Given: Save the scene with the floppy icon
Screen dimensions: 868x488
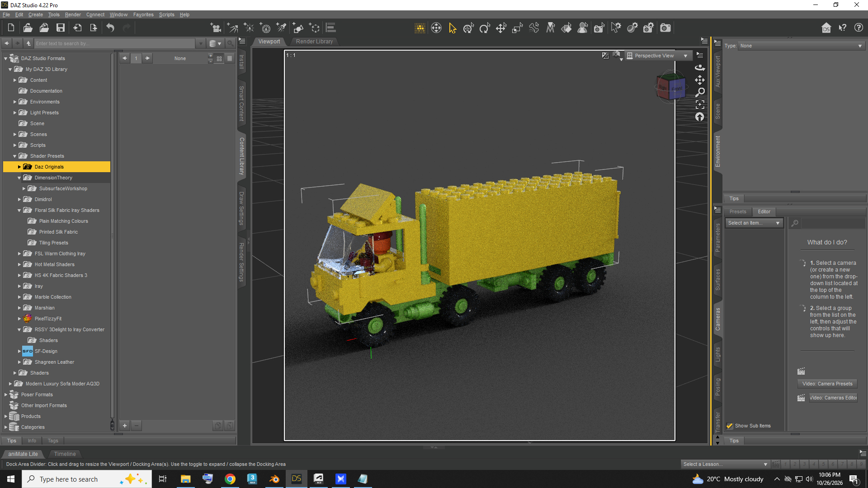Looking at the screenshot, I should [60, 28].
